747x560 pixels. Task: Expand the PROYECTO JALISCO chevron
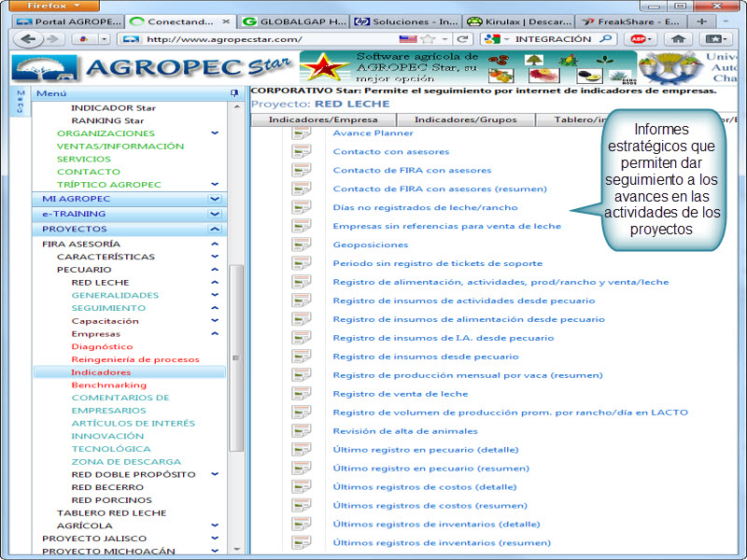click(215, 539)
